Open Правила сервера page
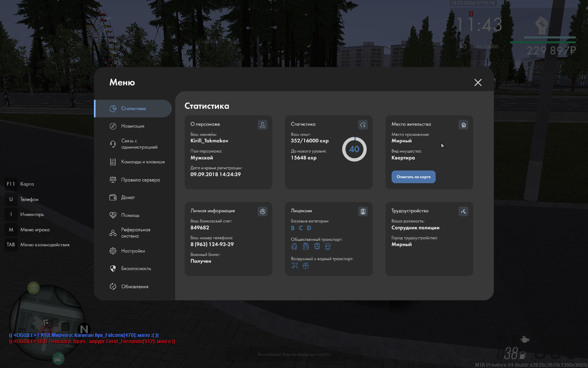The width and height of the screenshot is (588, 368). 140,180
